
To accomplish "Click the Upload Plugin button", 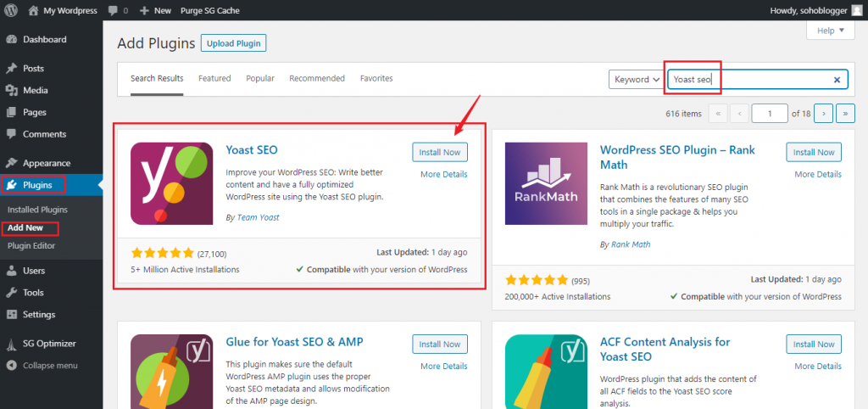I will (233, 43).
